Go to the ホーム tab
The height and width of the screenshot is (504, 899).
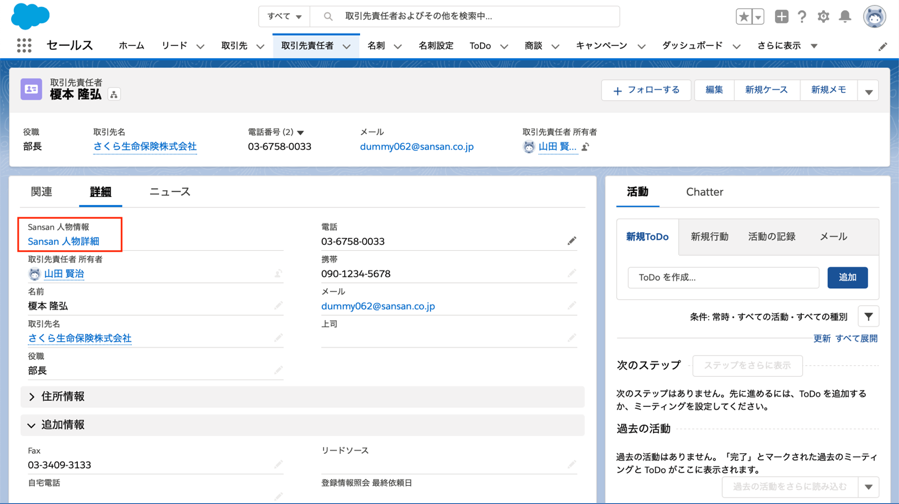[131, 46]
